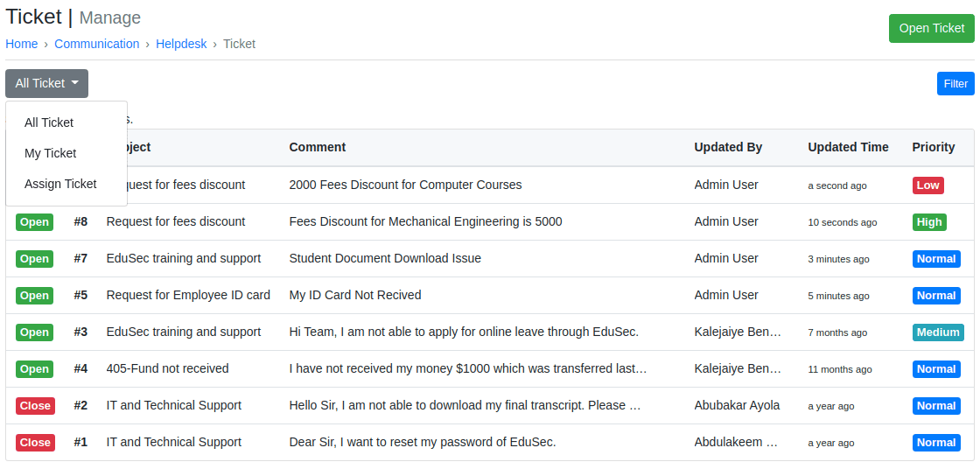
Task: Go to Home breadcrumb link
Action: pos(22,44)
